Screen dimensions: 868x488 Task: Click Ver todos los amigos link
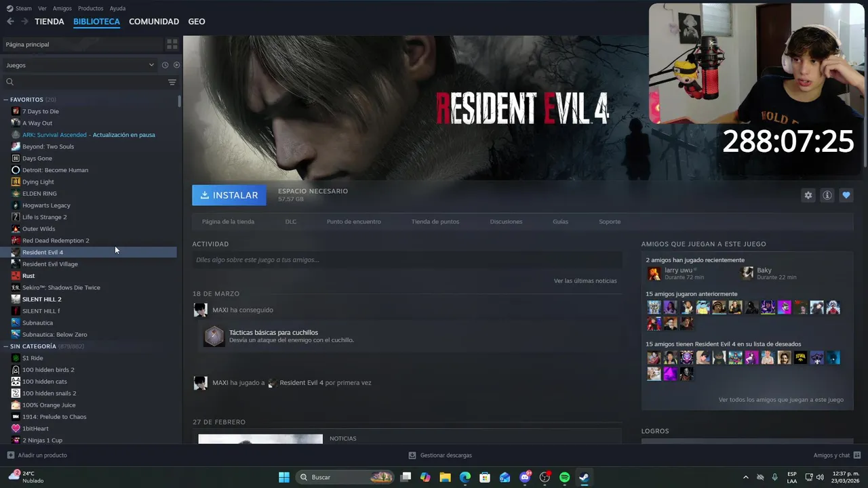[781, 400]
